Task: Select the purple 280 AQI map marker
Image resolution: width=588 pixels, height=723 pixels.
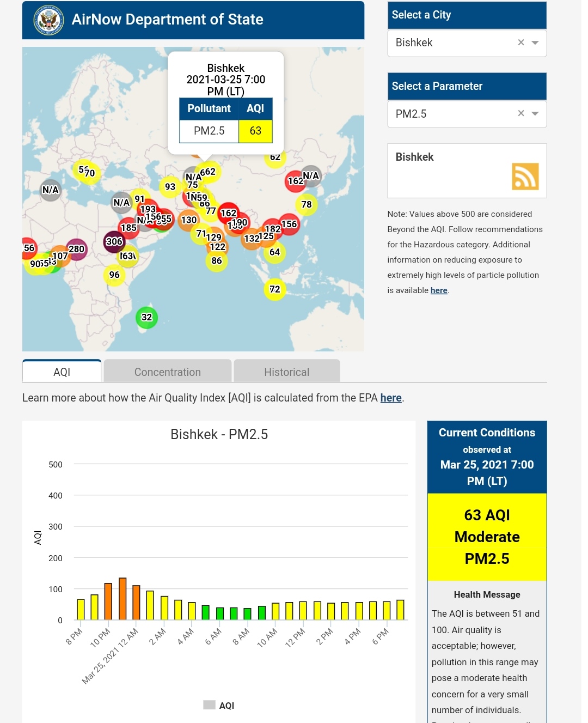Action: (76, 249)
